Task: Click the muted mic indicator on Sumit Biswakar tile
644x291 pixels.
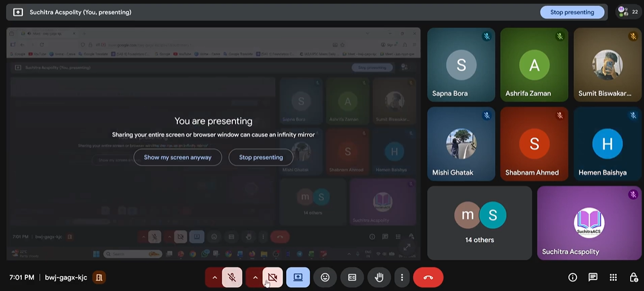Action: pos(633,37)
